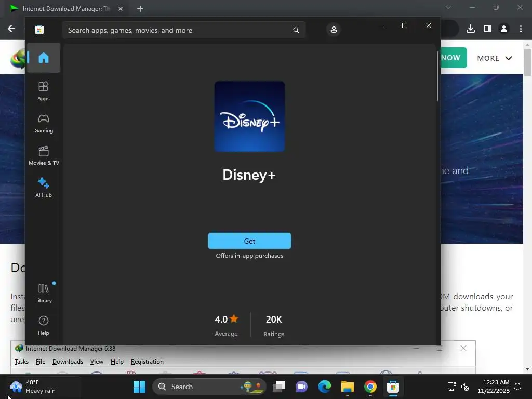
Task: Open Microsoft Store from taskbar
Action: (393, 387)
